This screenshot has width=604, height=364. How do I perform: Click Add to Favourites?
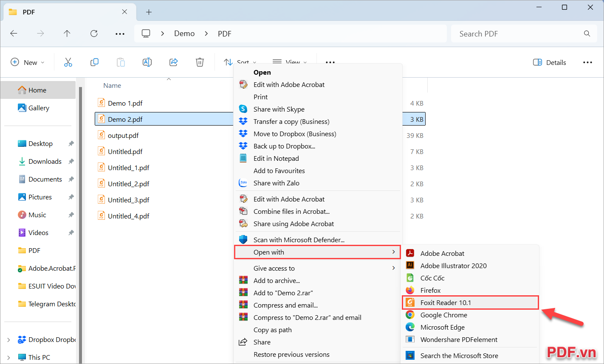point(318,171)
